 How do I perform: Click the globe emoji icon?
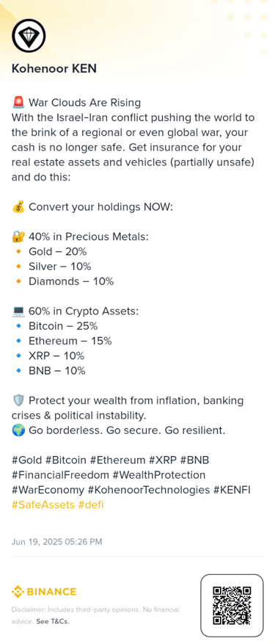[18, 430]
